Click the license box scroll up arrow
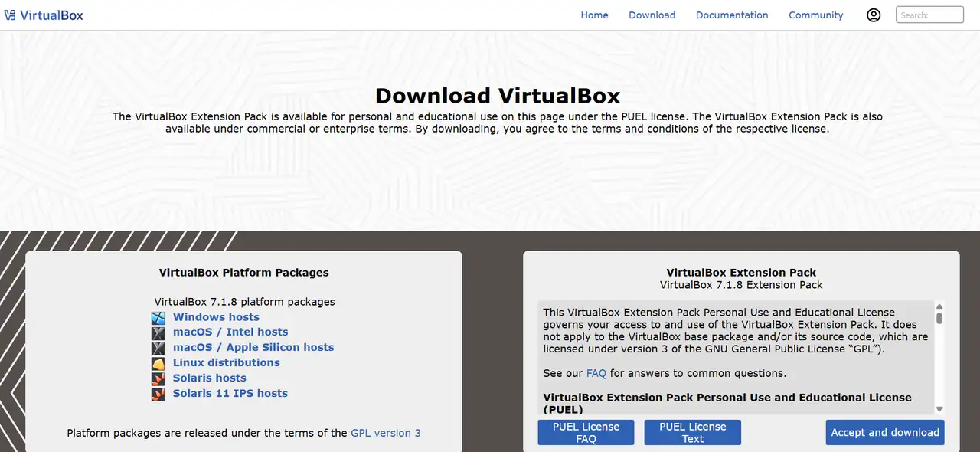This screenshot has height=452, width=980. click(x=939, y=306)
